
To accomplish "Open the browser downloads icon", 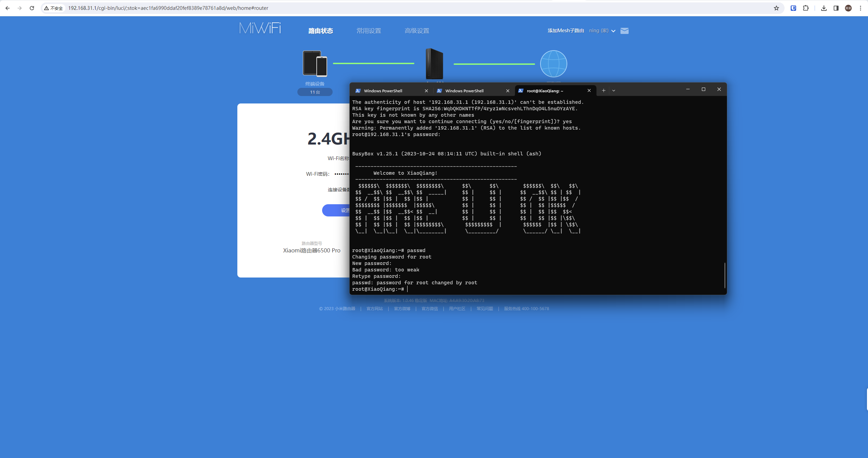I will click(824, 8).
